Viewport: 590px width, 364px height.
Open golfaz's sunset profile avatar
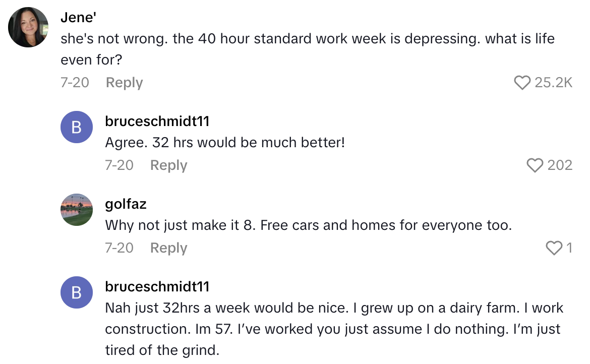click(77, 210)
